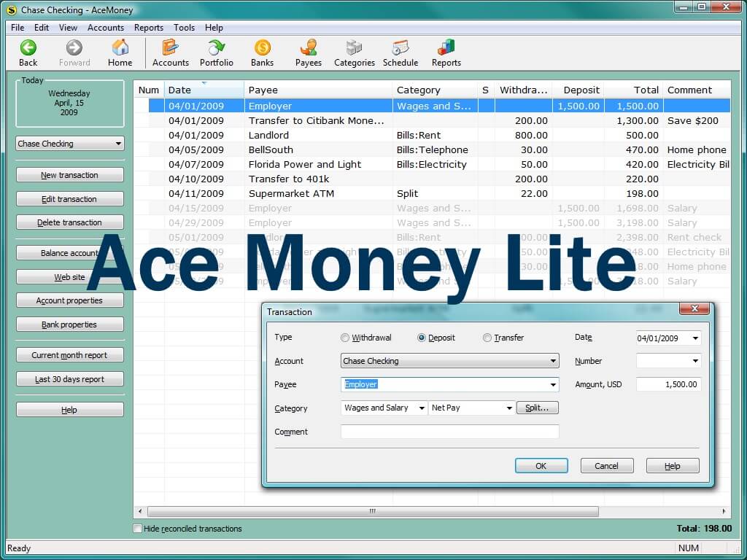Open the Reports toolbar icon
747x560 pixels.
pos(446,52)
